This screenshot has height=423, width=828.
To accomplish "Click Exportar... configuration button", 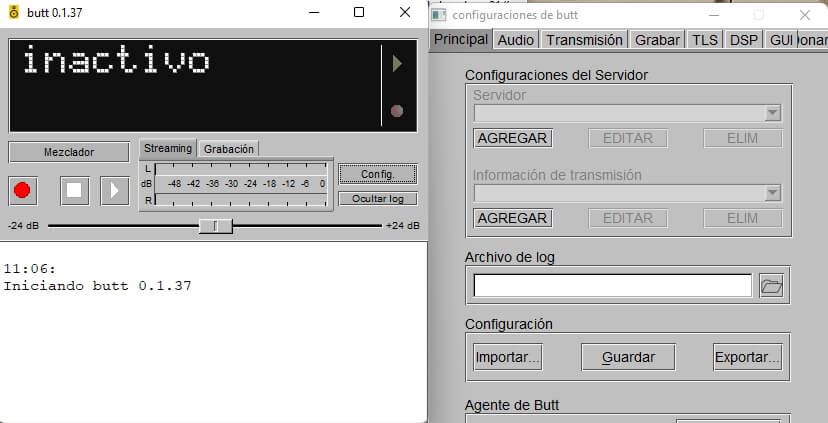I will tap(747, 358).
